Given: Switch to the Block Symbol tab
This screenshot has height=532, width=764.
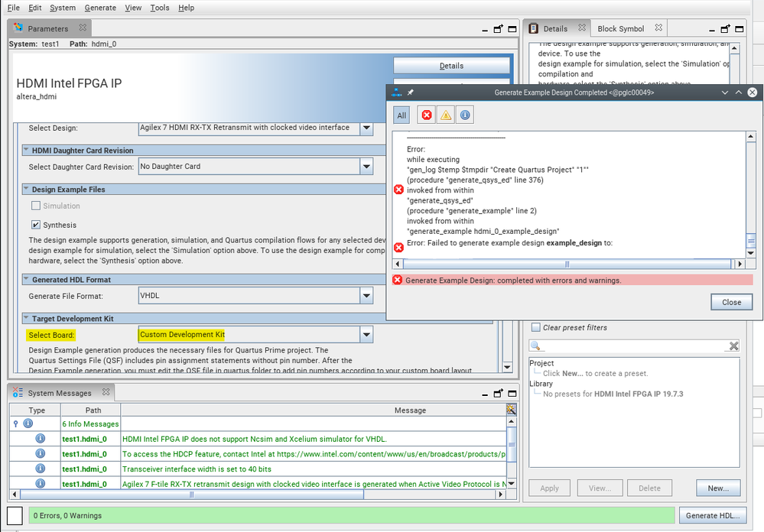Looking at the screenshot, I should pyautogui.click(x=621, y=29).
